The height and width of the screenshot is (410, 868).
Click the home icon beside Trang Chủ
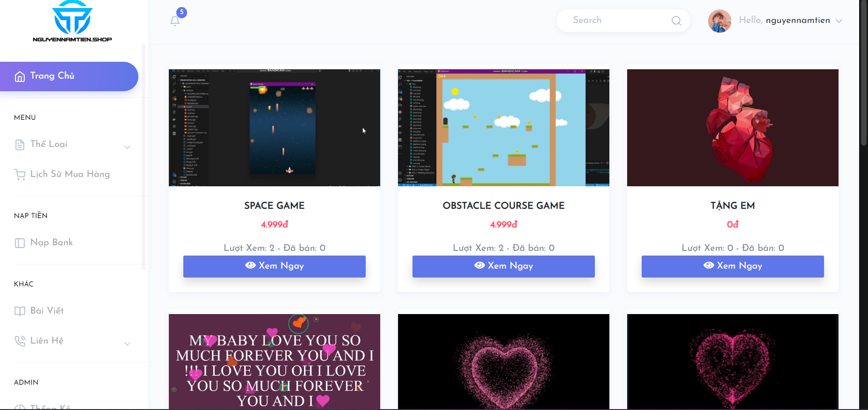tap(20, 76)
